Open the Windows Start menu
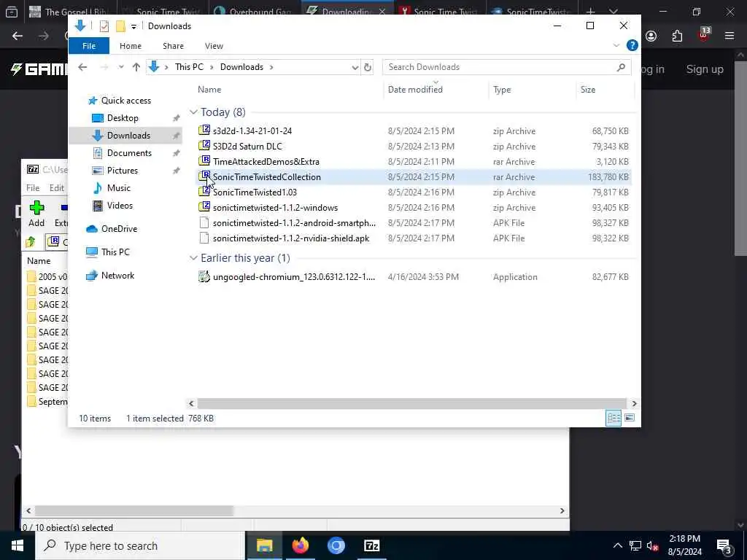 (18, 545)
